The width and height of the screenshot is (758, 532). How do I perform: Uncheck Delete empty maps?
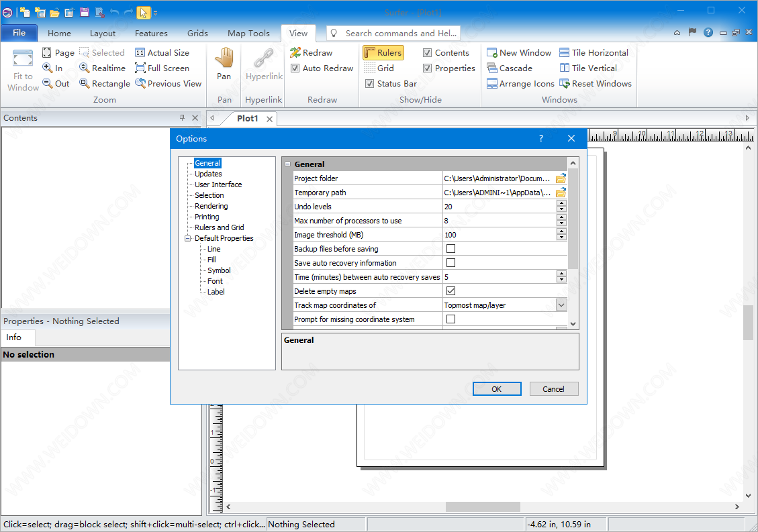tap(451, 291)
